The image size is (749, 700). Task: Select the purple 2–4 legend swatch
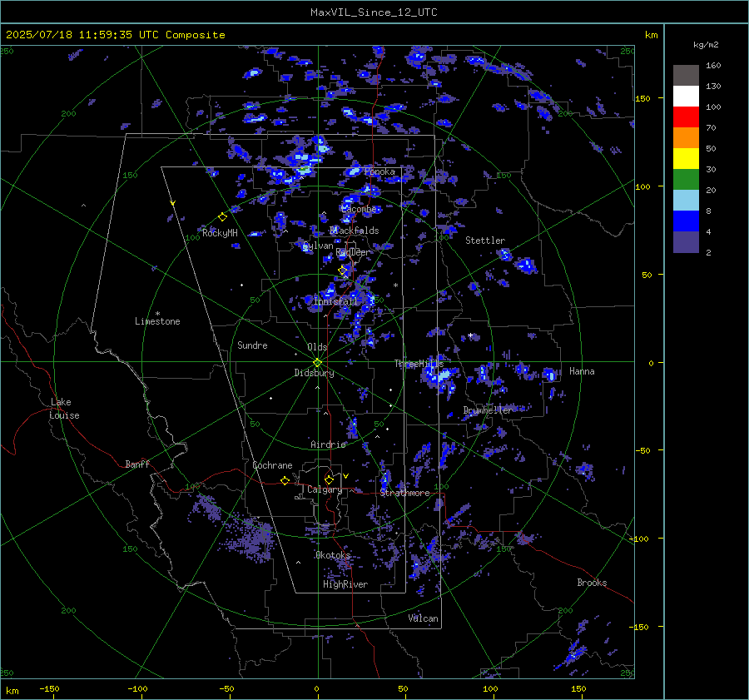[x=686, y=241]
